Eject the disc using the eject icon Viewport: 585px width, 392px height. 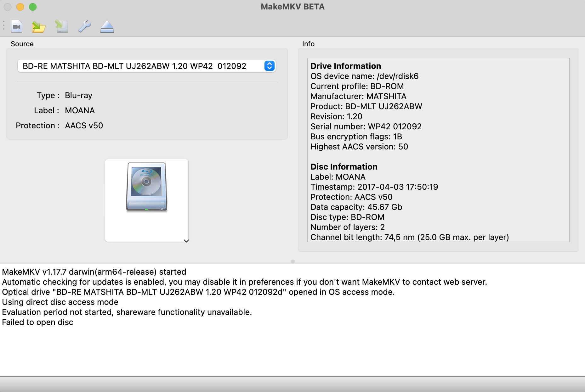coord(107,26)
